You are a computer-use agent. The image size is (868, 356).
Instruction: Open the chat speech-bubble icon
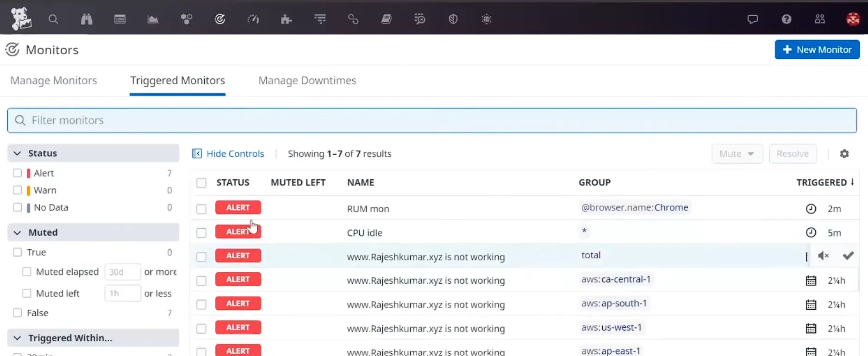[x=753, y=19]
